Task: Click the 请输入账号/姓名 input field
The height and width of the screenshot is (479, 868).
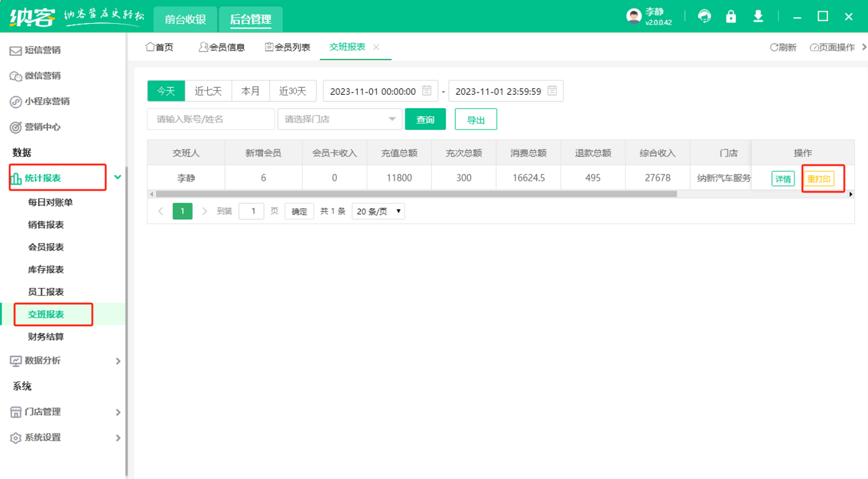Action: click(210, 119)
